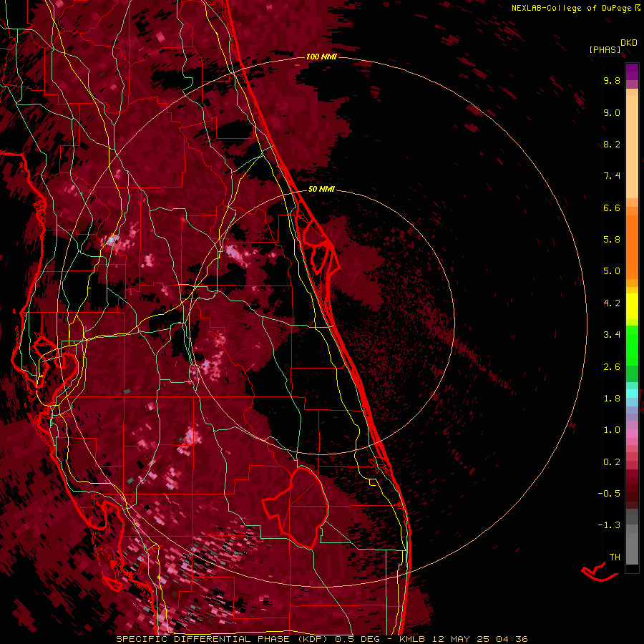Click the KMLB radar site identifier
Image resolution: width=644 pixels, height=644 pixels.
pyautogui.click(x=412, y=639)
